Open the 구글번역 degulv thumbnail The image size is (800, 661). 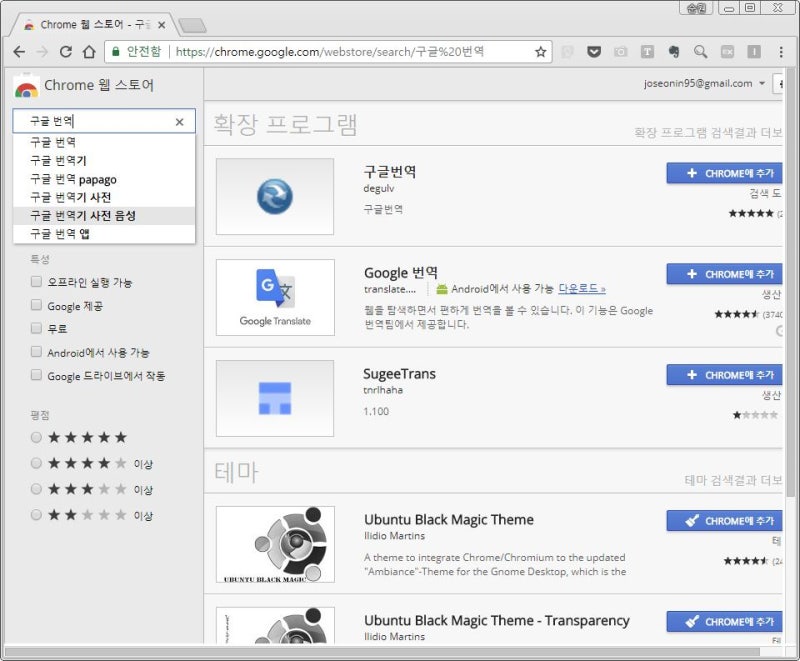[x=275, y=196]
